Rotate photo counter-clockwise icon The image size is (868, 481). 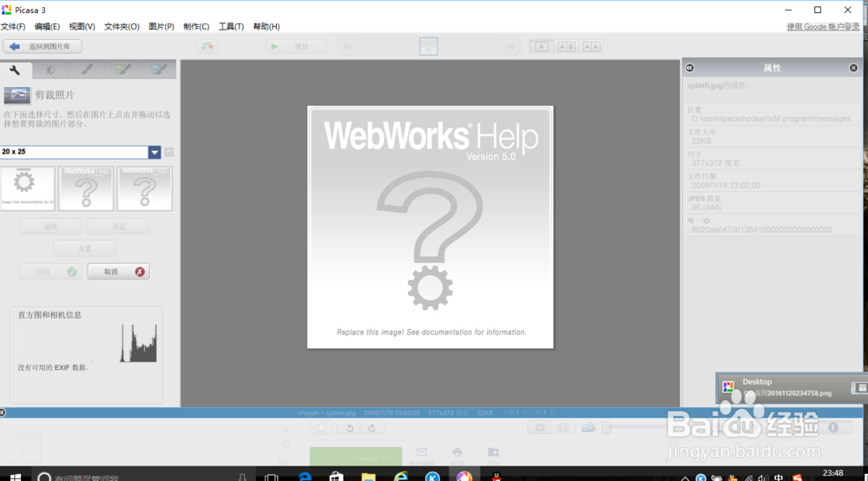coord(350,428)
